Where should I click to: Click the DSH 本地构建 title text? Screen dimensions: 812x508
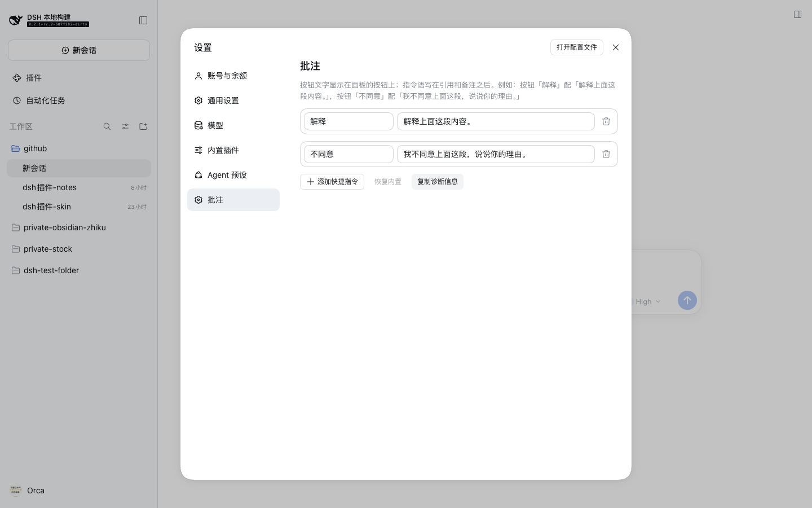[49, 17]
